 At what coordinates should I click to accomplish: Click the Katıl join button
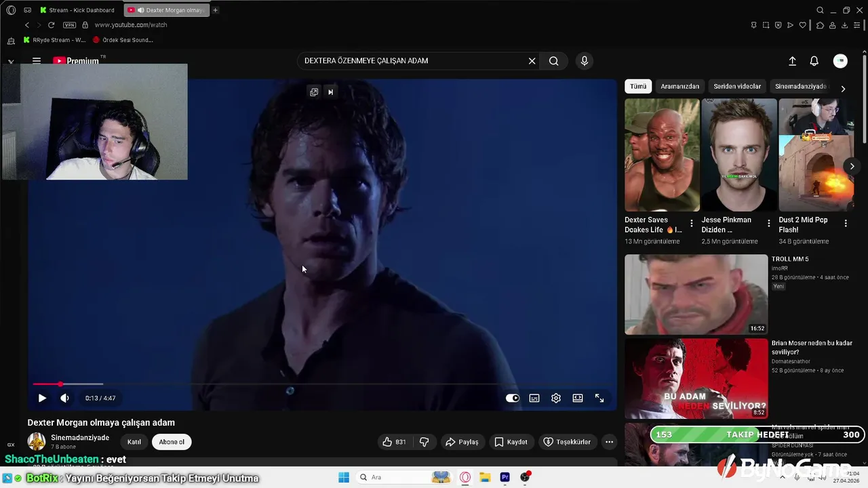click(134, 442)
